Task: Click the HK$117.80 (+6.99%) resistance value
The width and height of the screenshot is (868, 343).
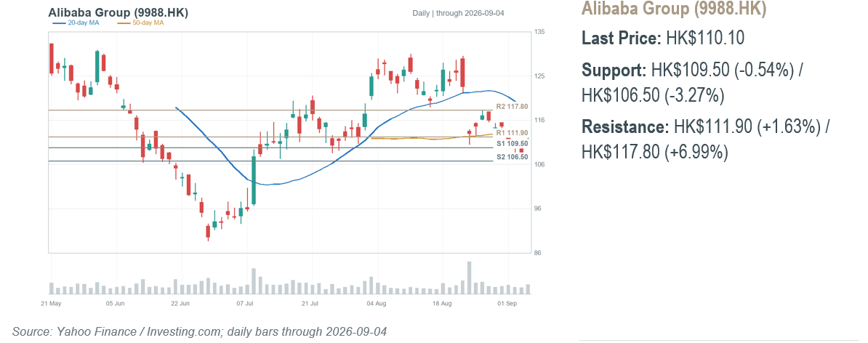Action: point(654,152)
